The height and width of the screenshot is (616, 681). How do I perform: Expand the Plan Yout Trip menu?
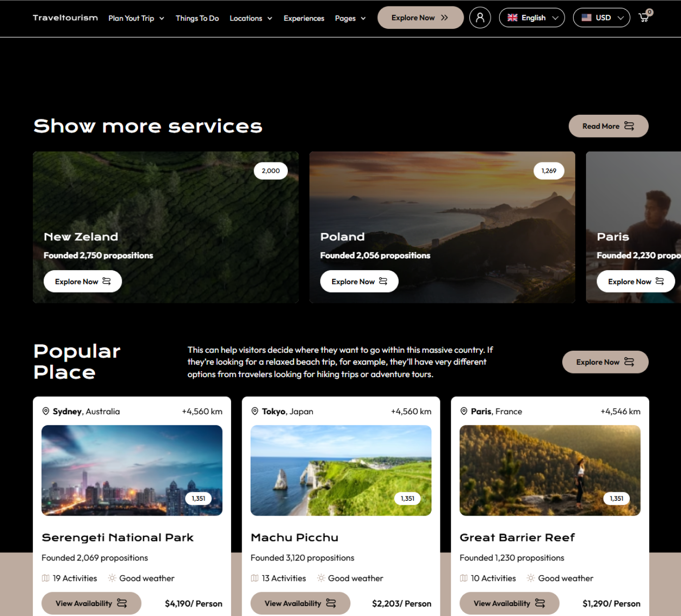coord(136,18)
